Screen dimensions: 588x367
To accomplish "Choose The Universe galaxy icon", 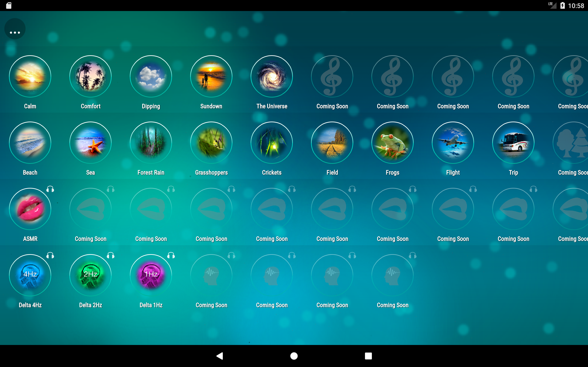I will pyautogui.click(x=272, y=76).
